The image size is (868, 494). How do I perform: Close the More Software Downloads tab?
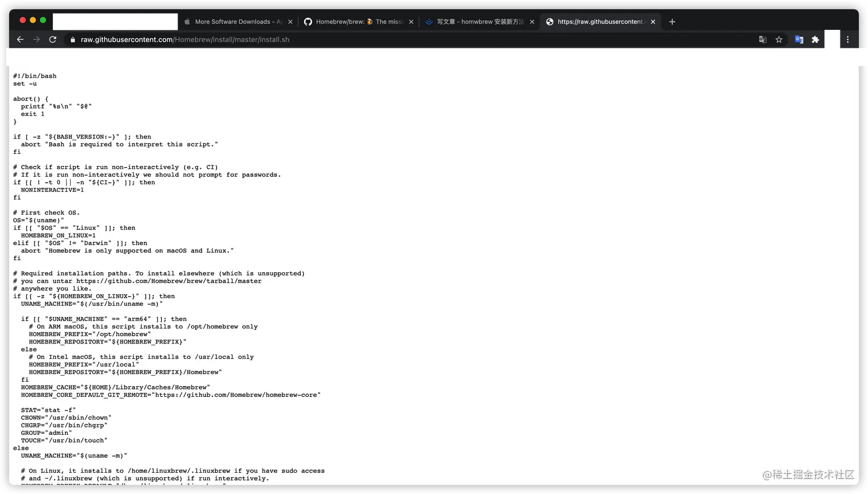pos(290,21)
